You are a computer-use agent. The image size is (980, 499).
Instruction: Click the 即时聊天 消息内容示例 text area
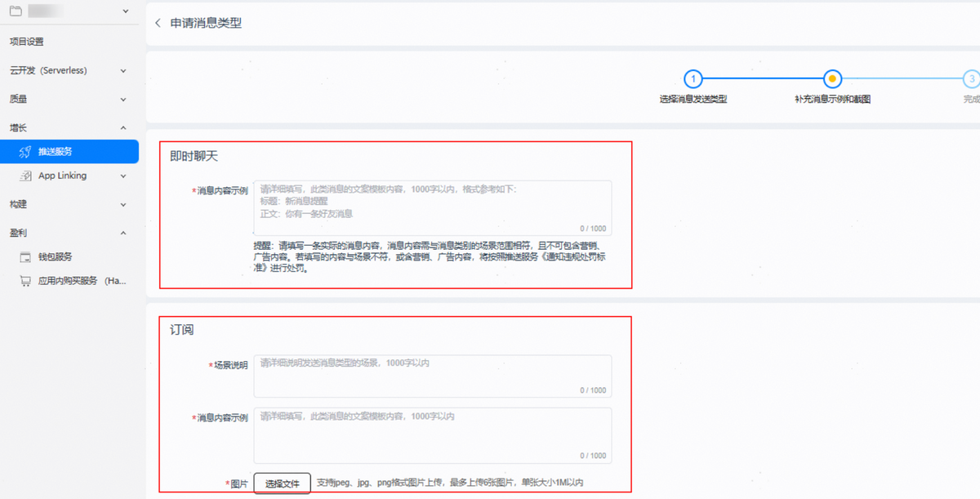[432, 207]
